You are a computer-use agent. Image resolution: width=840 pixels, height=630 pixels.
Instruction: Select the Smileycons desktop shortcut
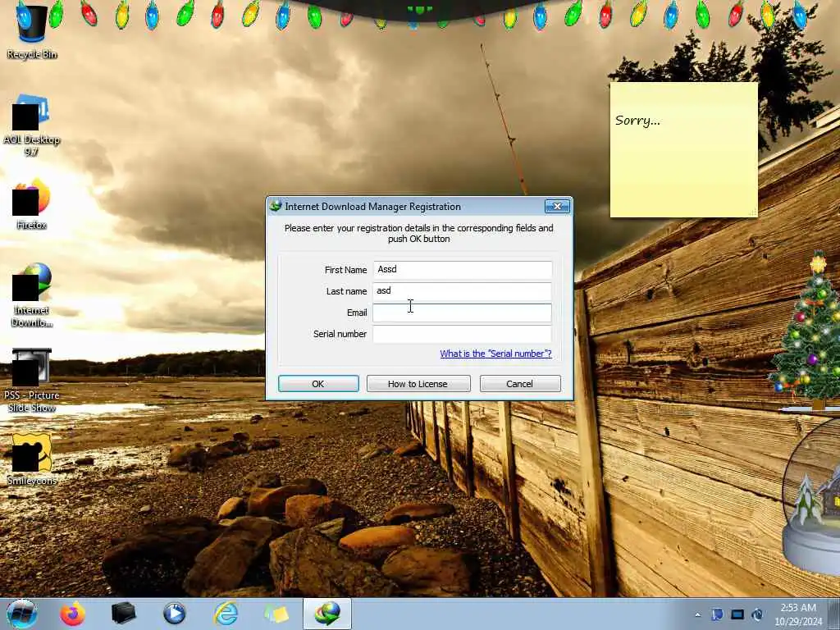[x=31, y=459]
